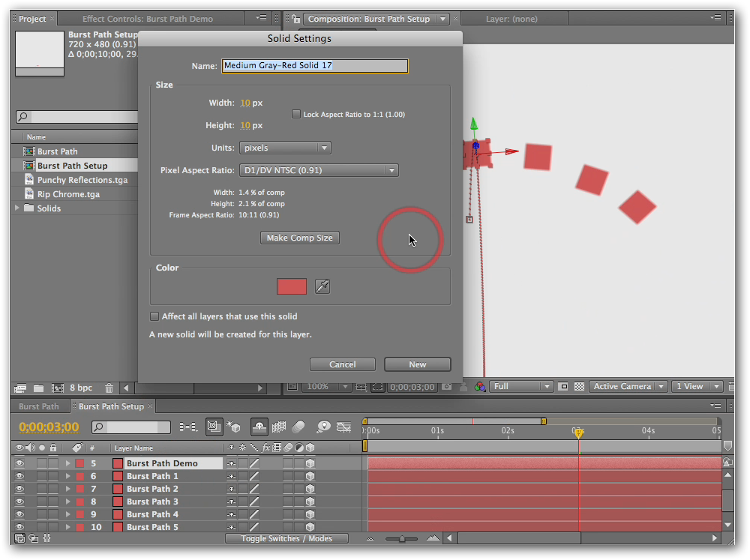750x560 pixels.
Task: Create a new folder in Project panel
Action: click(x=39, y=388)
